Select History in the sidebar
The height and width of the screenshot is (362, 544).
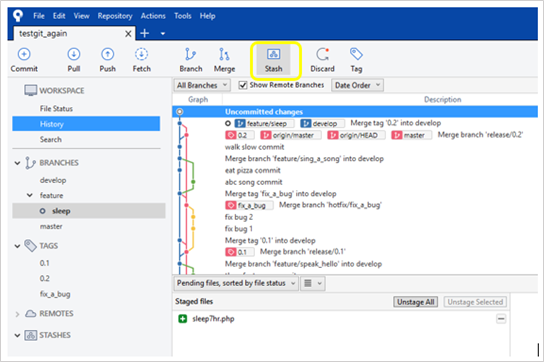click(86, 124)
